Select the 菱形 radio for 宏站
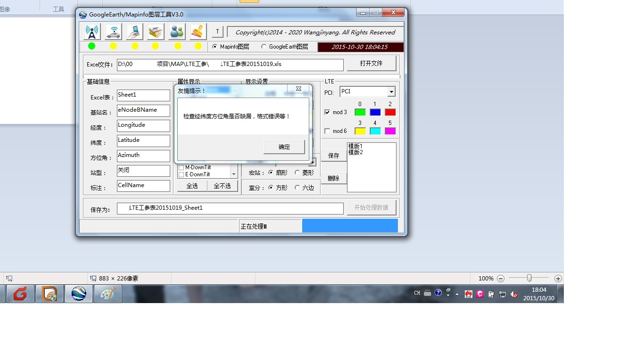 [297, 173]
